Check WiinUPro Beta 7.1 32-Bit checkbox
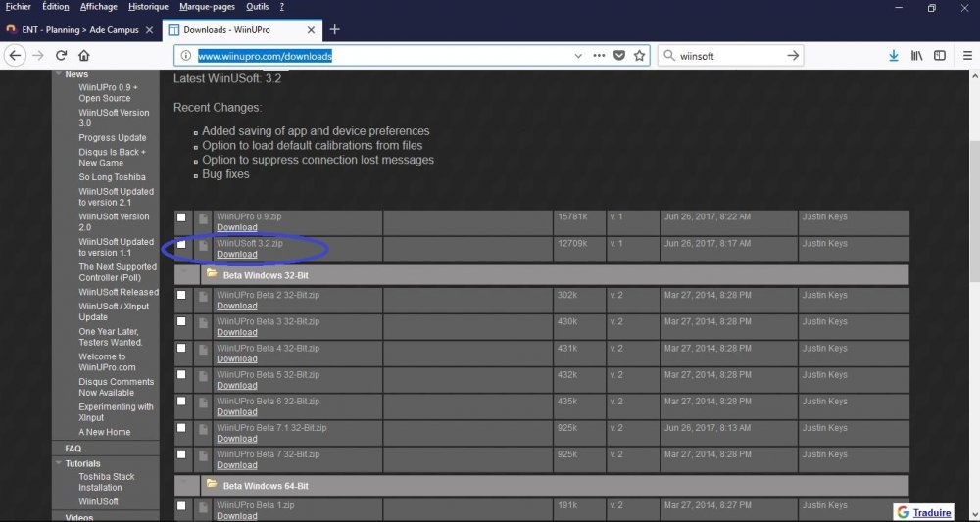Image resolution: width=980 pixels, height=522 pixels. [x=181, y=428]
